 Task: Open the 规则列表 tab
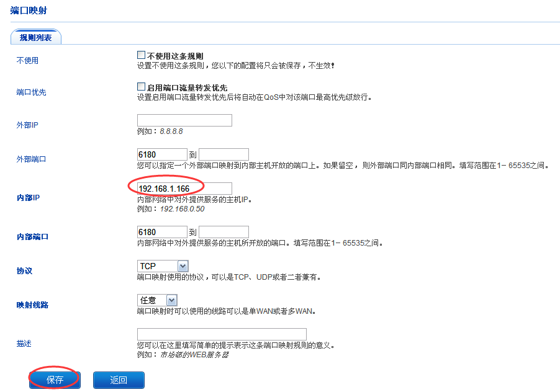[x=36, y=37]
